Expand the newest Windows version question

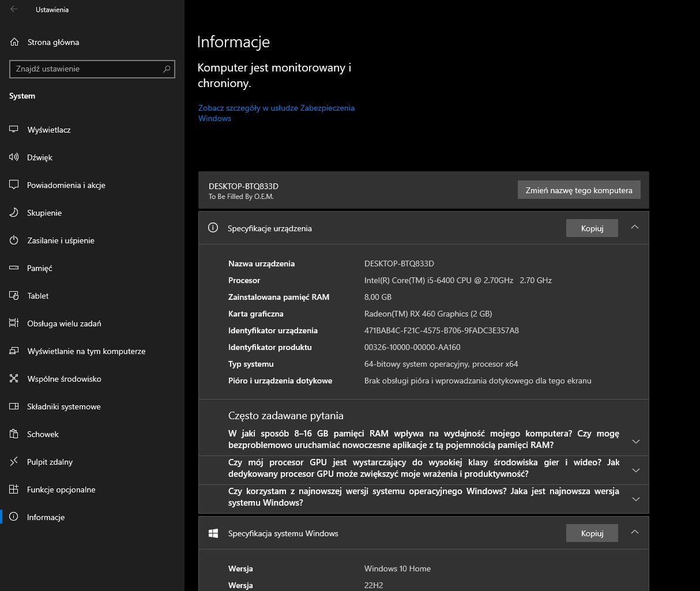tap(636, 499)
